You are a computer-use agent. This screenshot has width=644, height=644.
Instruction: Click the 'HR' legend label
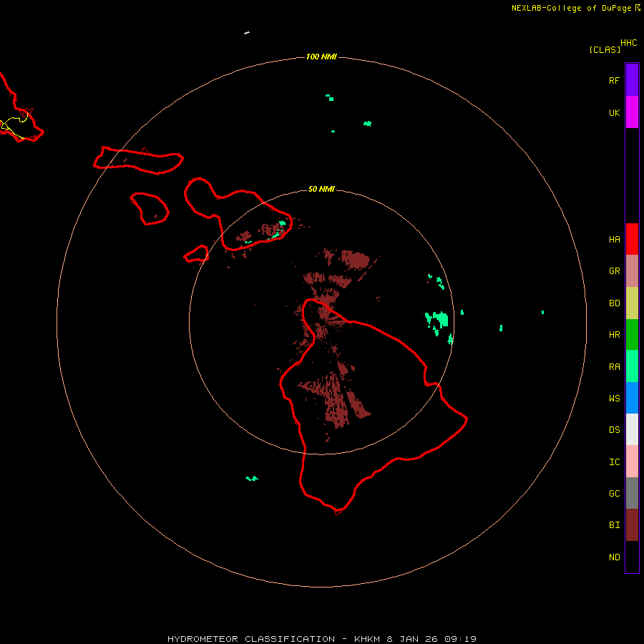(614, 335)
